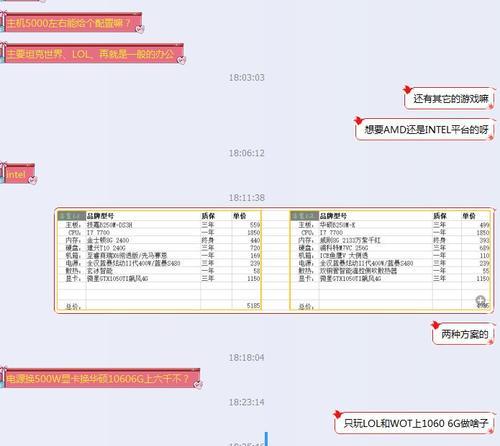Click the 18:03:03 timestamp
500x446 pixels.
(246, 77)
